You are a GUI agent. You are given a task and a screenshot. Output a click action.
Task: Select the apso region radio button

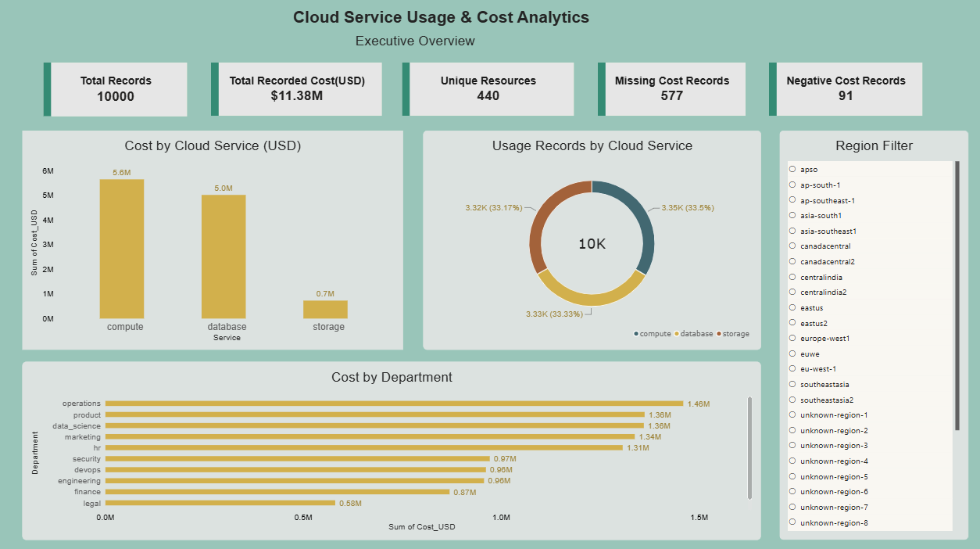tap(792, 169)
